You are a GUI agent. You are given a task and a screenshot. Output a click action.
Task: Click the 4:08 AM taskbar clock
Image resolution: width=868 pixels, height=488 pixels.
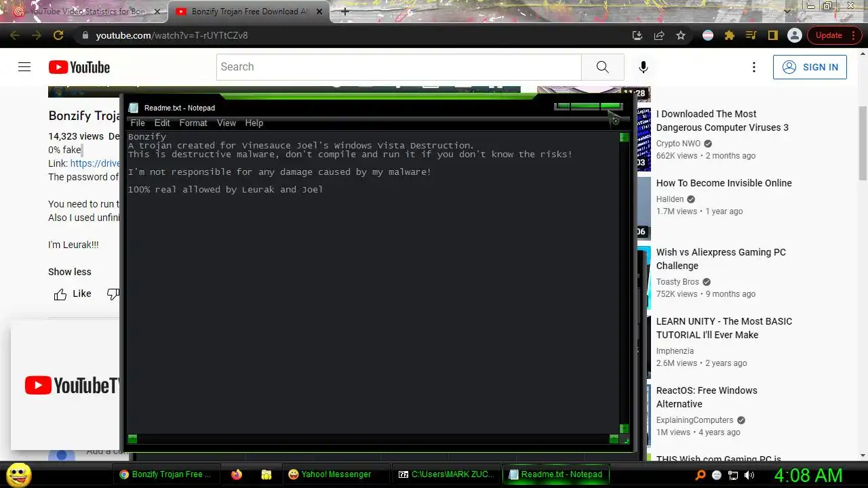(808, 475)
